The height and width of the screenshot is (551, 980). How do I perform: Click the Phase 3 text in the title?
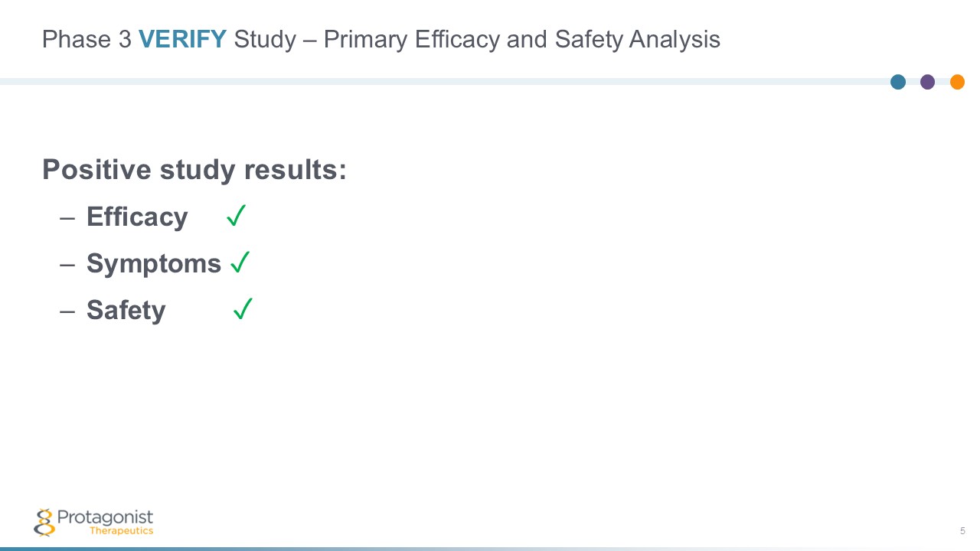coord(87,39)
